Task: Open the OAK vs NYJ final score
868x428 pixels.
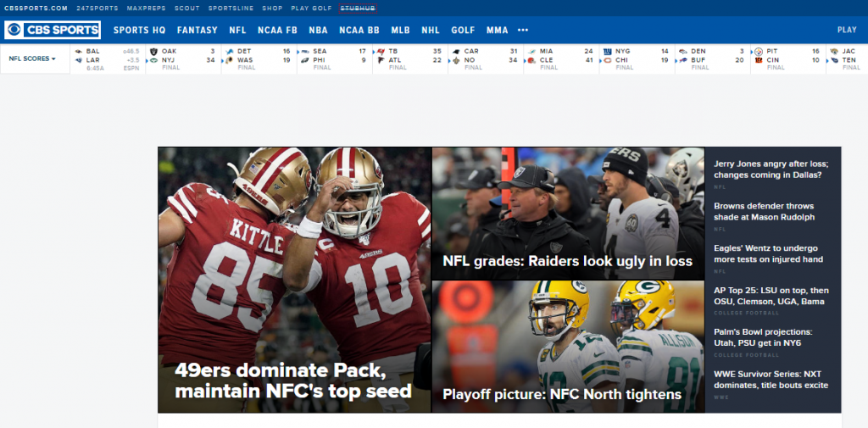Action: [x=183, y=59]
